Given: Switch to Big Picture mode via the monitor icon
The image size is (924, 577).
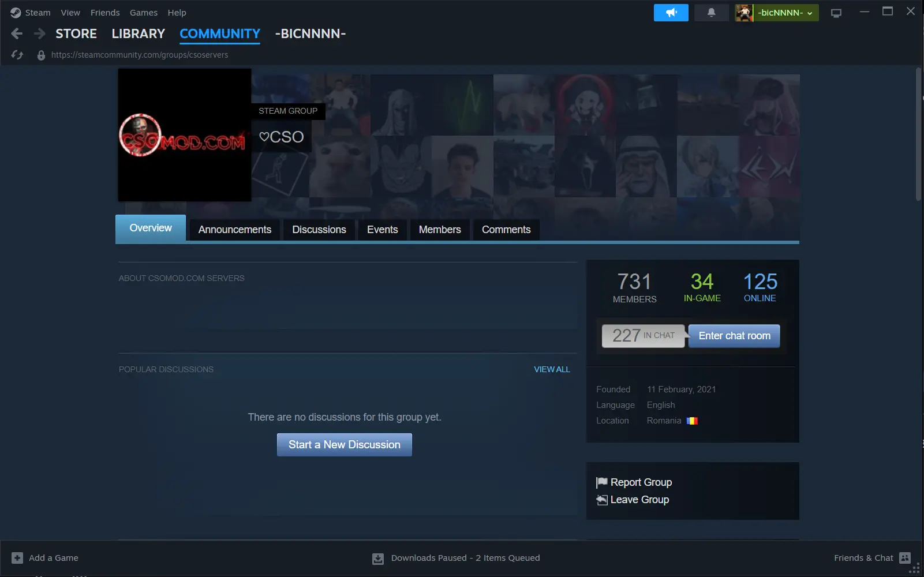Looking at the screenshot, I should click(x=836, y=13).
